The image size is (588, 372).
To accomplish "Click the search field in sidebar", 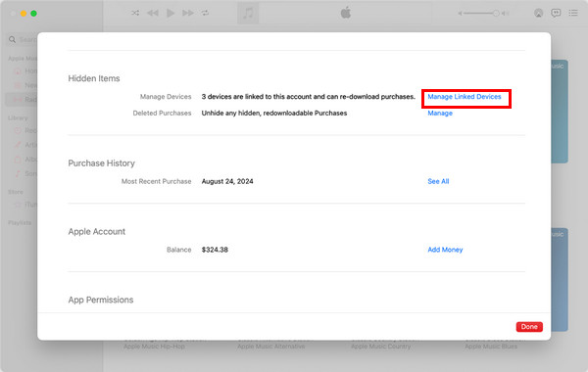I will pos(23,39).
